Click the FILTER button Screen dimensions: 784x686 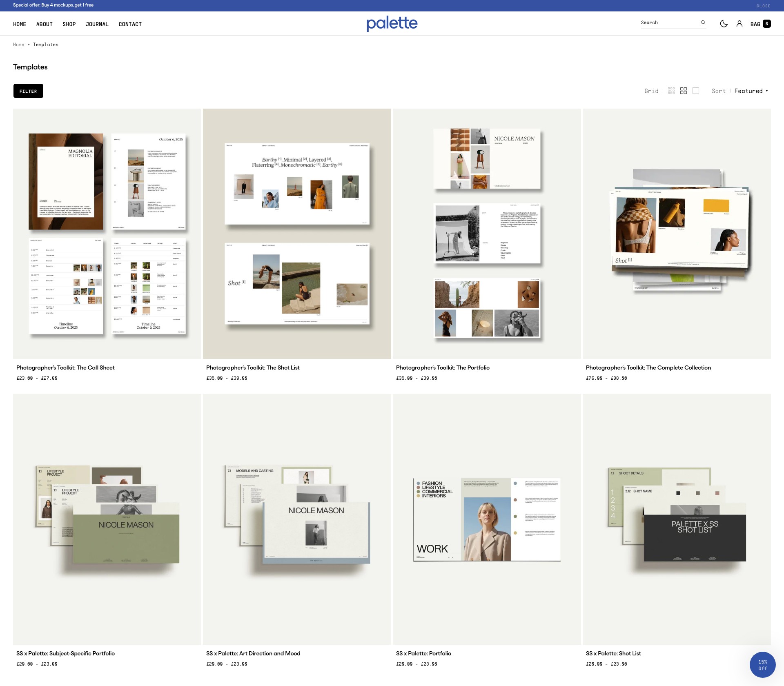click(28, 91)
